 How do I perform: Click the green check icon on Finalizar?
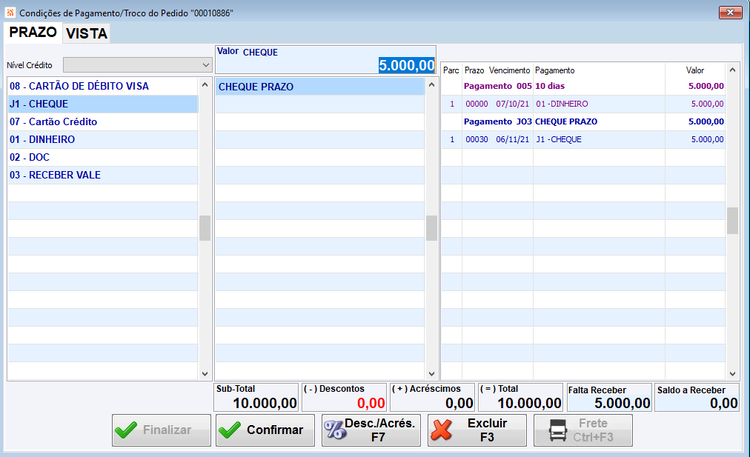[126, 430]
